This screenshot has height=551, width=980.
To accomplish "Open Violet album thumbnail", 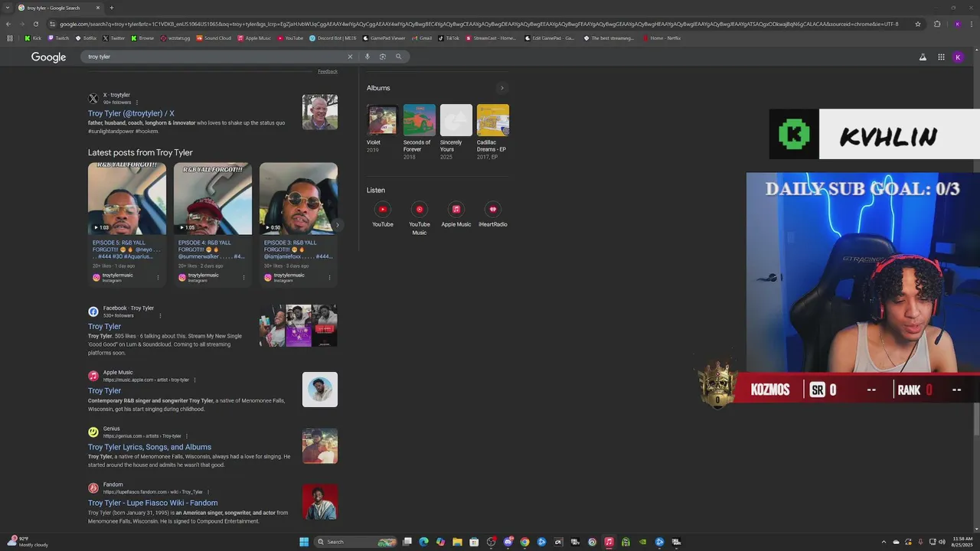I will [382, 120].
